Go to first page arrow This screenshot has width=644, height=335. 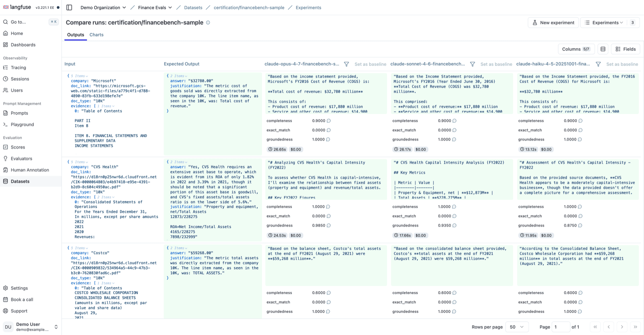click(x=595, y=327)
